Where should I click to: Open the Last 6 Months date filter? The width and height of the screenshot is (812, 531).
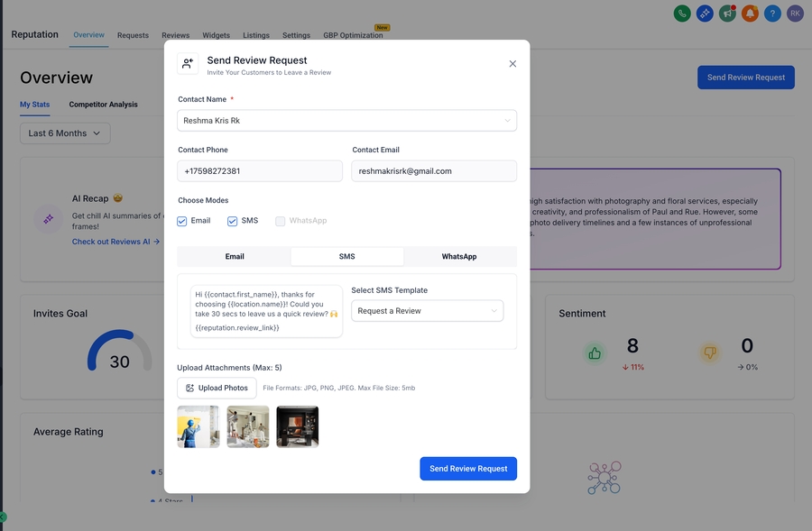tap(65, 133)
